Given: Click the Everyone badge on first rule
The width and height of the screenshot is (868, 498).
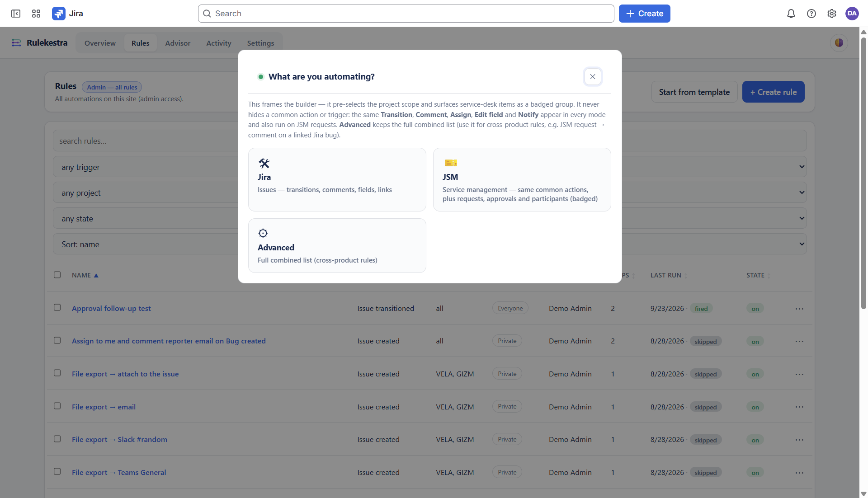Looking at the screenshot, I should (510, 308).
